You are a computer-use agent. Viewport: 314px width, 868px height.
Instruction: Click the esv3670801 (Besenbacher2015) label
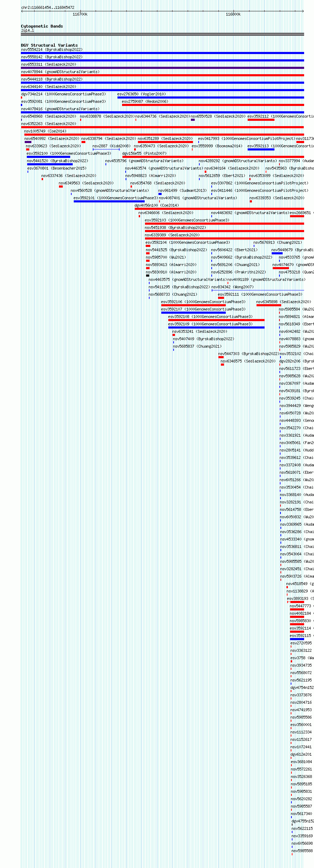56,169
